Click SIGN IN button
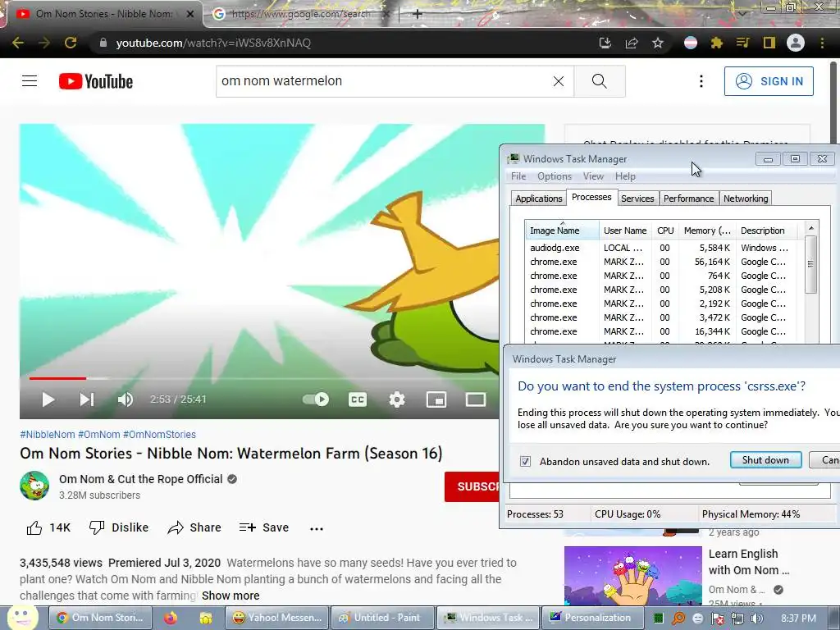This screenshot has width=840, height=630. click(769, 81)
